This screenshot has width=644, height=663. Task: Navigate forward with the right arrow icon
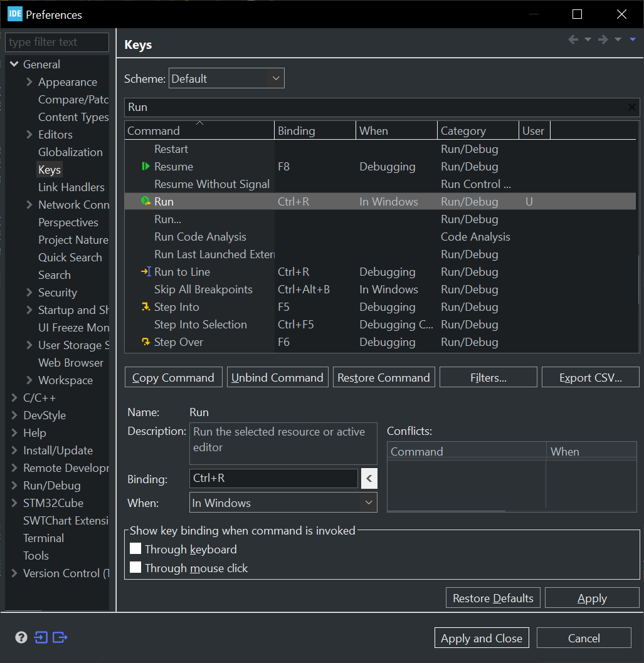click(x=603, y=39)
